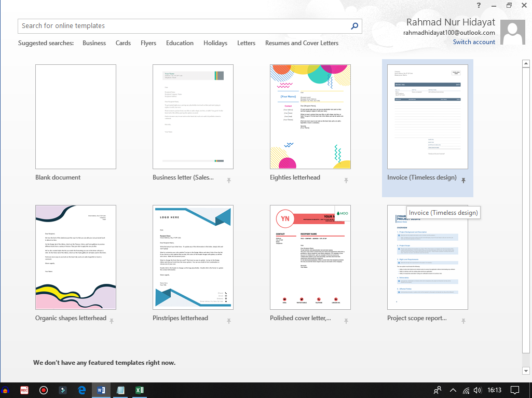
Task: Open the Action Center notification icon
Action: pos(515,390)
